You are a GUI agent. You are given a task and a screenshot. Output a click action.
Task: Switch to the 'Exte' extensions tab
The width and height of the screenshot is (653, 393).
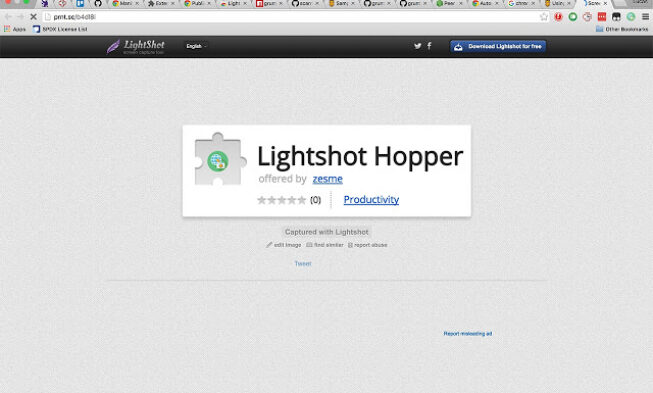coord(161,3)
